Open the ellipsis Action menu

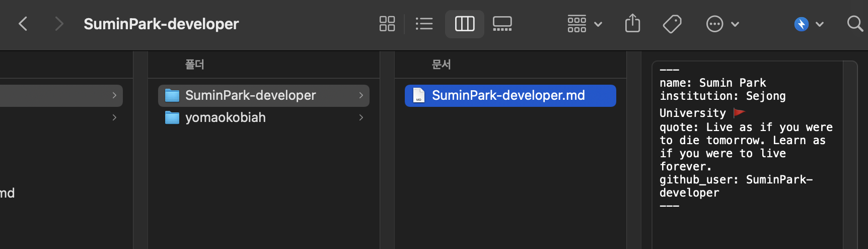click(722, 24)
